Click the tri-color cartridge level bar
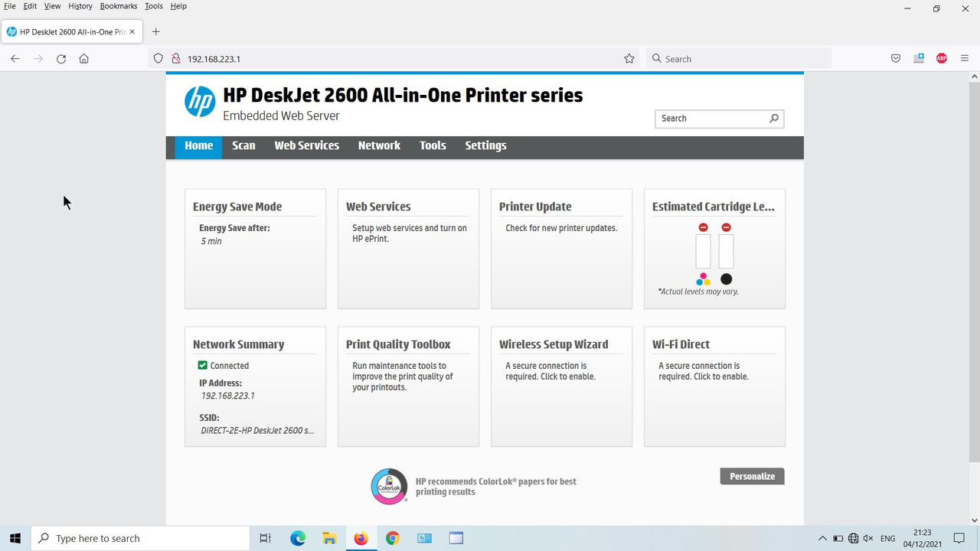Screen dimensions: 980x551 [703, 252]
